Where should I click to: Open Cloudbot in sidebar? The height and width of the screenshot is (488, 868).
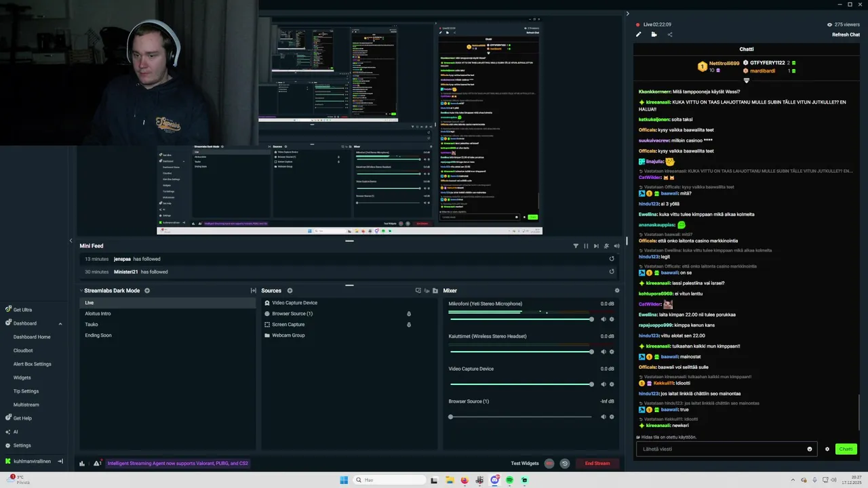pos(23,350)
